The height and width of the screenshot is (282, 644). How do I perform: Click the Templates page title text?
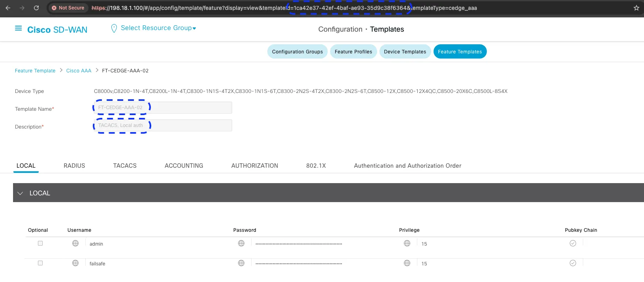click(x=387, y=29)
